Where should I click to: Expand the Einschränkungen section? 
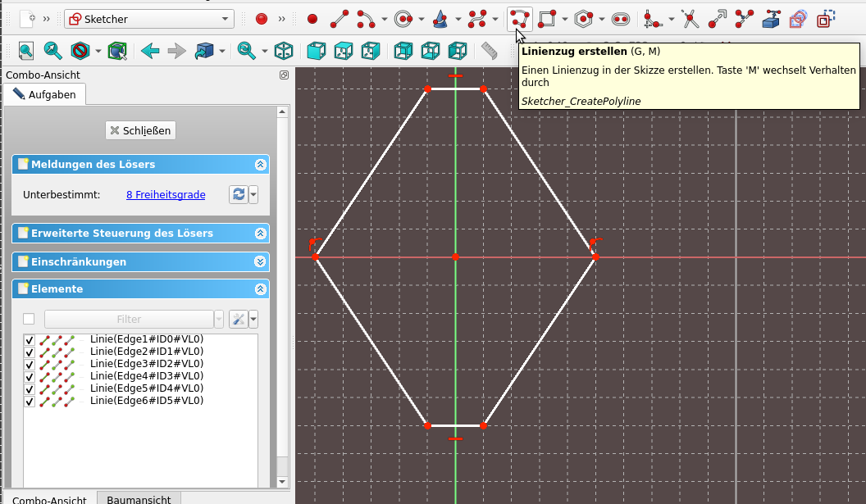260,261
